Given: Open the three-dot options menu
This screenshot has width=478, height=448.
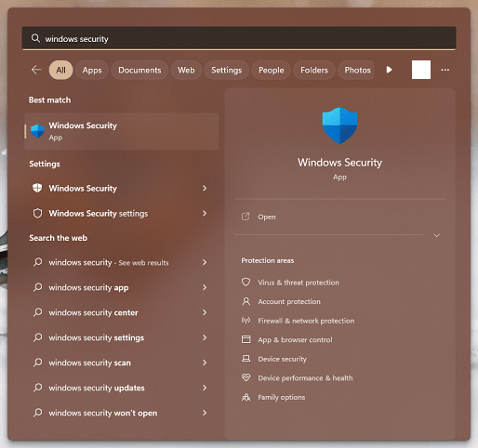Looking at the screenshot, I should click(445, 70).
